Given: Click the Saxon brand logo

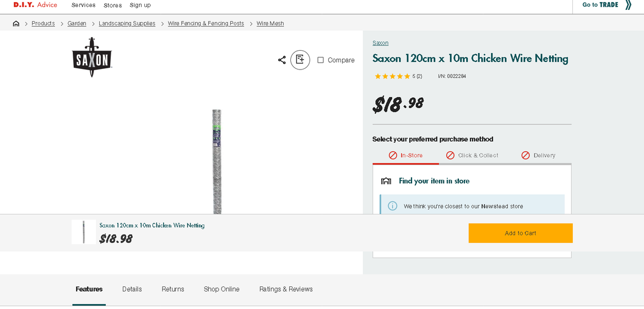Looking at the screenshot, I should pos(92,57).
